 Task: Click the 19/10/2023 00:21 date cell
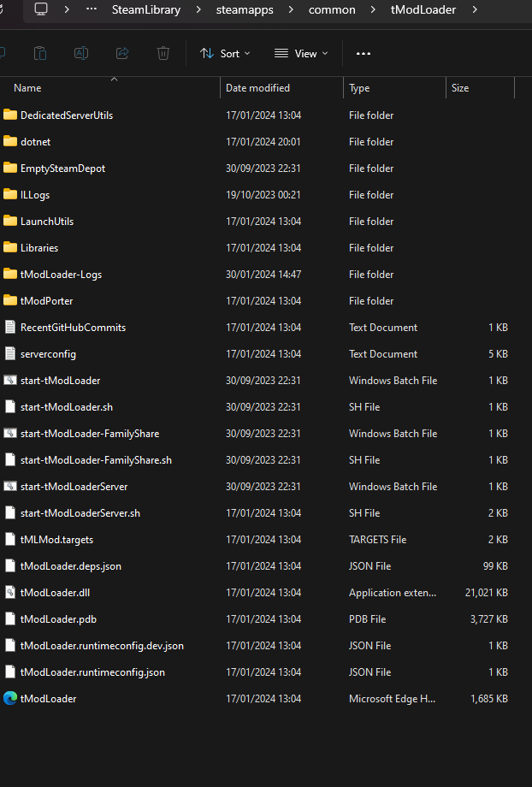[x=263, y=195]
